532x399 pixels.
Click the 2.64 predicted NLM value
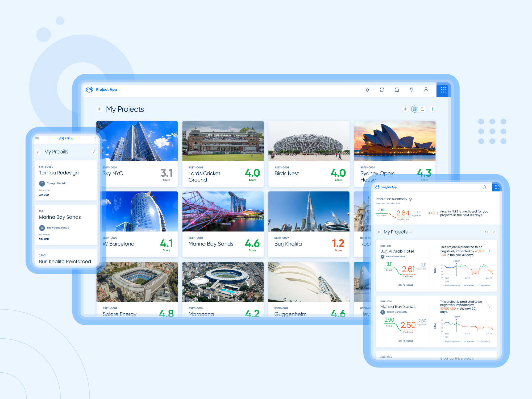[403, 213]
